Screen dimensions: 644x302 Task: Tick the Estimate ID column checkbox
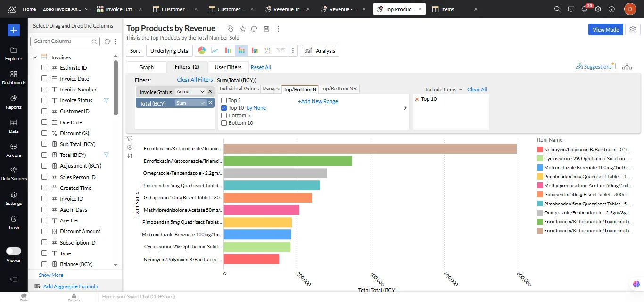point(44,68)
